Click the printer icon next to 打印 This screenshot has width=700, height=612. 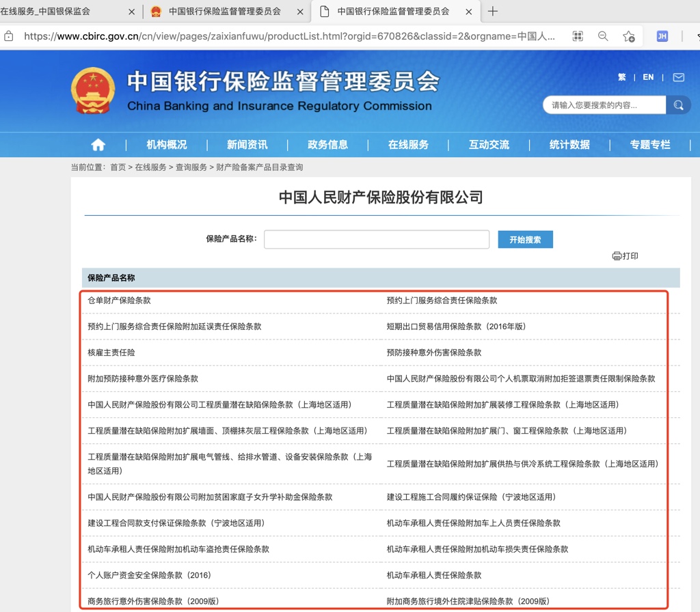(x=617, y=256)
